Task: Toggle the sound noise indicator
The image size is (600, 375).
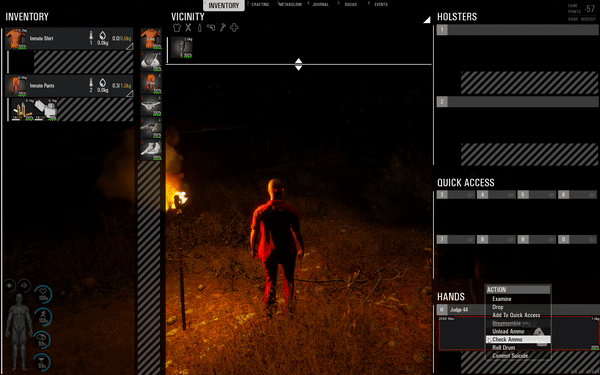Action: 24,285
